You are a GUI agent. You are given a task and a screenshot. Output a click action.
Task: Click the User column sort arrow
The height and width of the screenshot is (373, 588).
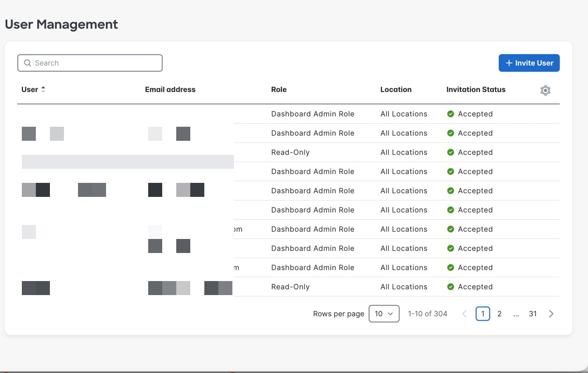(43, 89)
